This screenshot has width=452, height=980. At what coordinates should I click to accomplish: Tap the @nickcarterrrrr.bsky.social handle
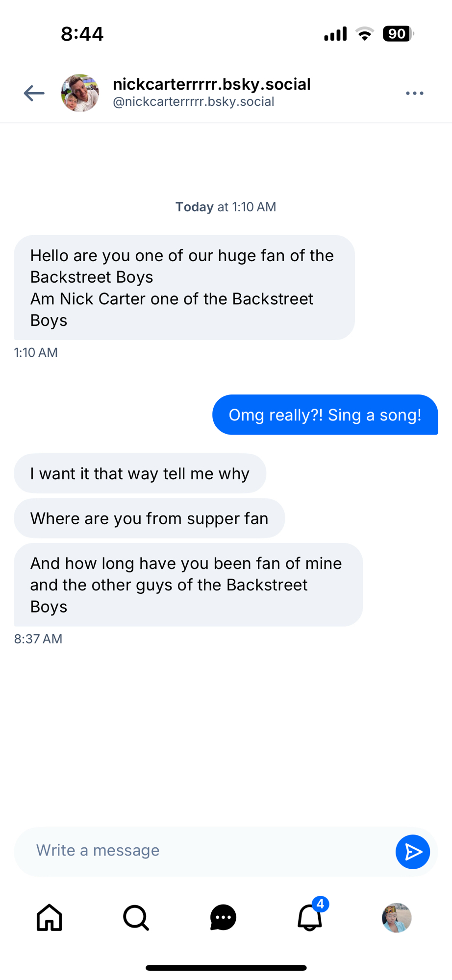point(193,102)
